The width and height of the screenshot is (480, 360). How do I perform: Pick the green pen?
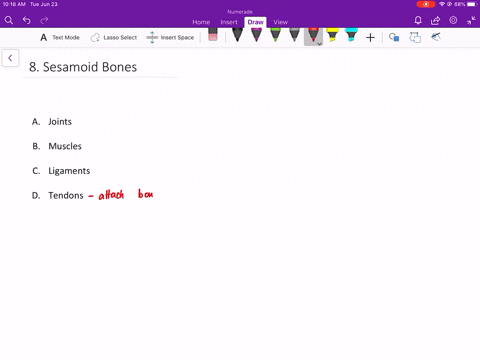pos(275,35)
